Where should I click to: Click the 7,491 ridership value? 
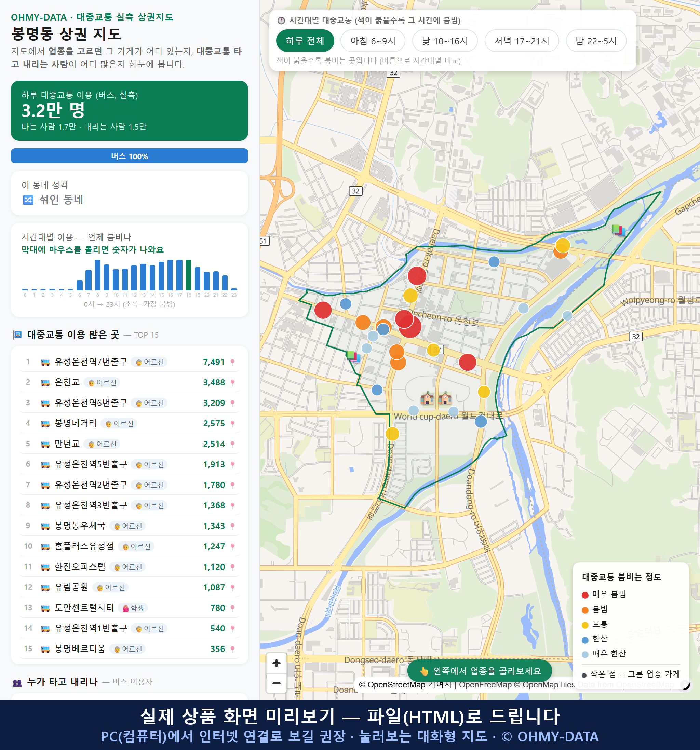214,362
